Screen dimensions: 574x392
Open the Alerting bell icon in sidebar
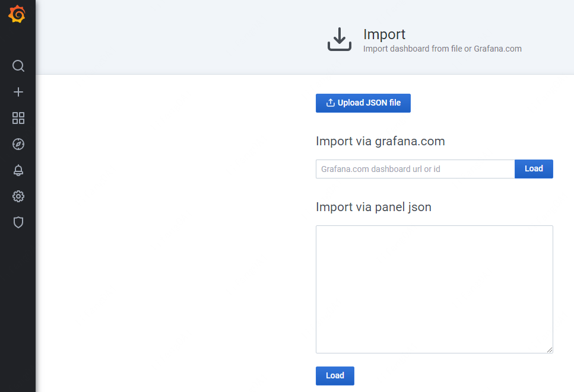coord(18,170)
